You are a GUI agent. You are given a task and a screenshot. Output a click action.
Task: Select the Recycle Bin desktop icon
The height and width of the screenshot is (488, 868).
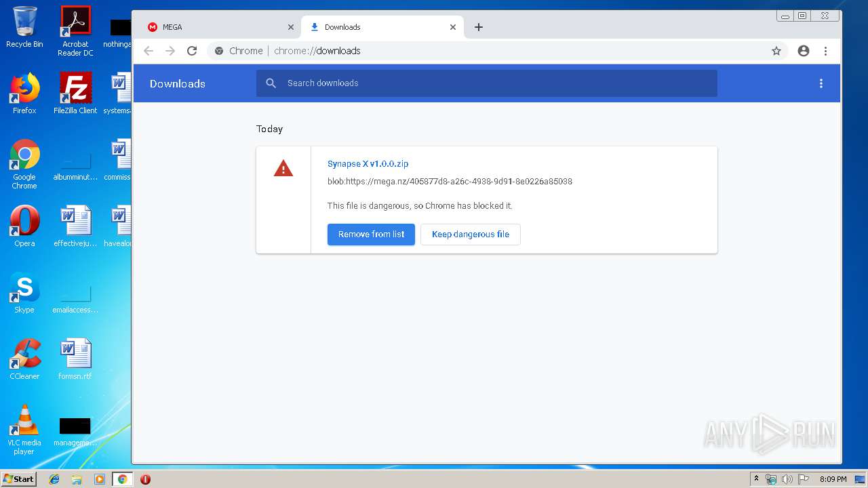pyautogui.click(x=24, y=27)
